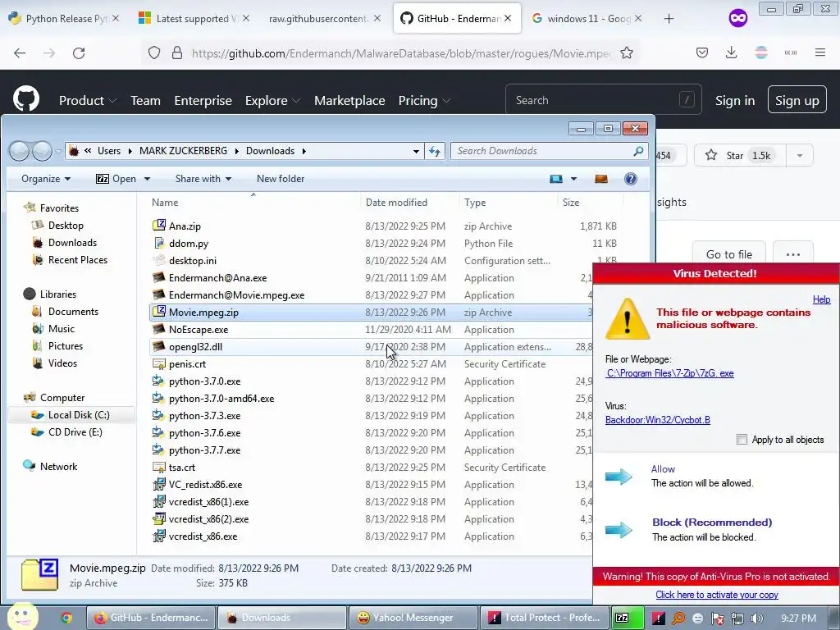Click the refresh button beside address bar
This screenshot has height=630, width=840.
point(435,151)
